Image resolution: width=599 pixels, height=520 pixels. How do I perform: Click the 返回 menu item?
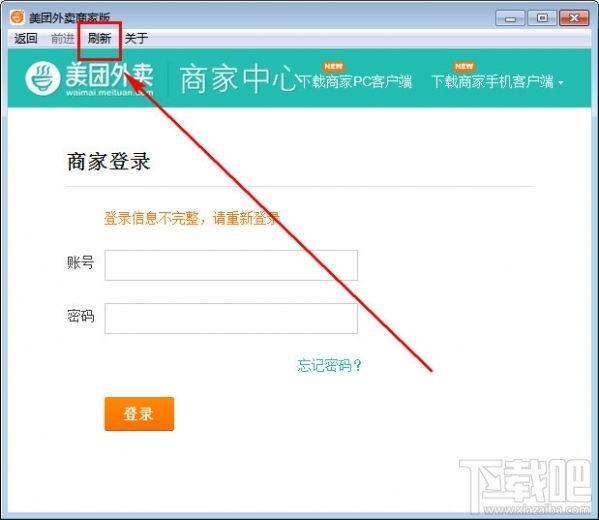pyautogui.click(x=26, y=38)
